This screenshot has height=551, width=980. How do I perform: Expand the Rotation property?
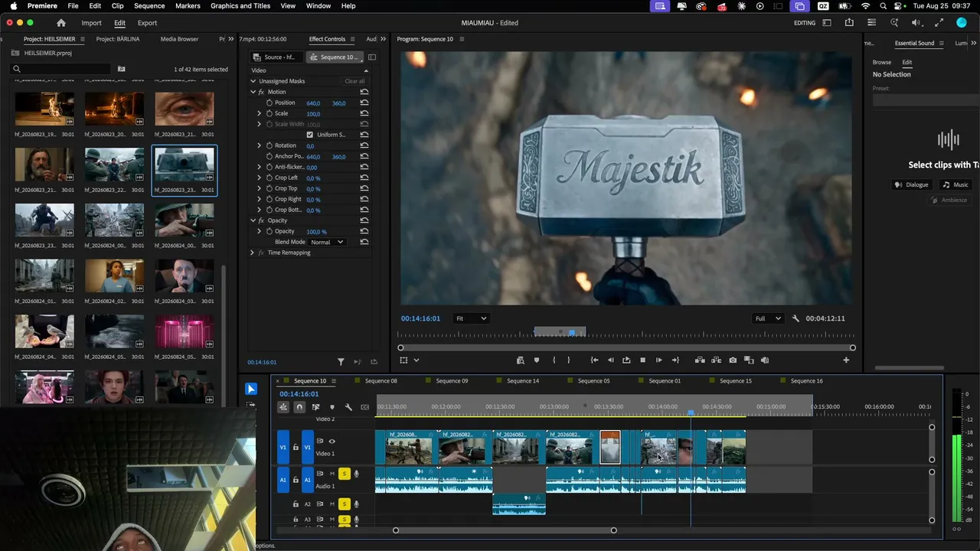click(x=259, y=145)
